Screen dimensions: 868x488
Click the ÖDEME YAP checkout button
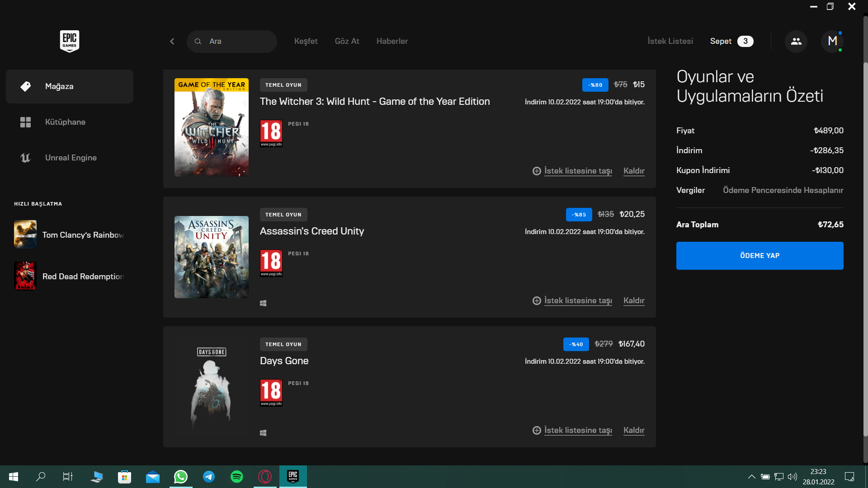(x=759, y=256)
